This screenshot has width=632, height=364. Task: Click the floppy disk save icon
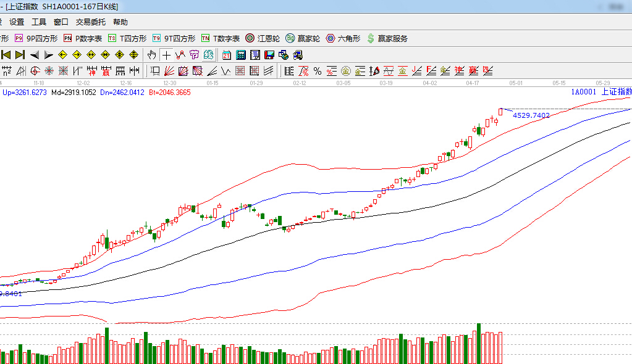point(269,55)
